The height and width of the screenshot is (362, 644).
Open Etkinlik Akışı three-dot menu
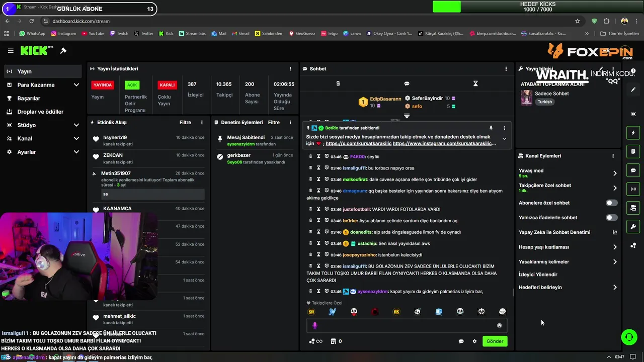[x=202, y=123]
